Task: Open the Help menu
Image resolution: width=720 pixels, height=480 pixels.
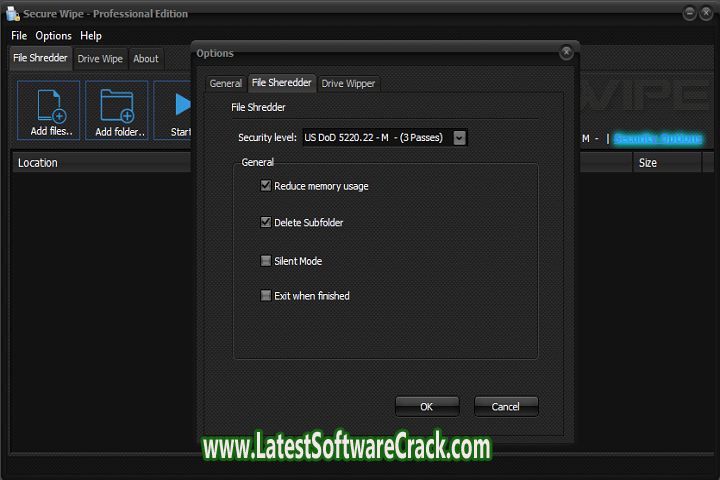Action: [x=91, y=36]
